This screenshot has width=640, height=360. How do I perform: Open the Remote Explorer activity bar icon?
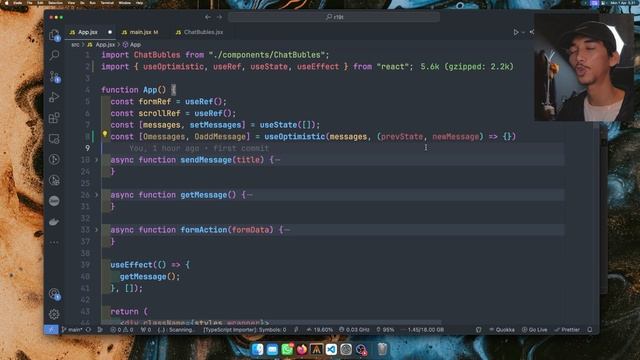54,139
